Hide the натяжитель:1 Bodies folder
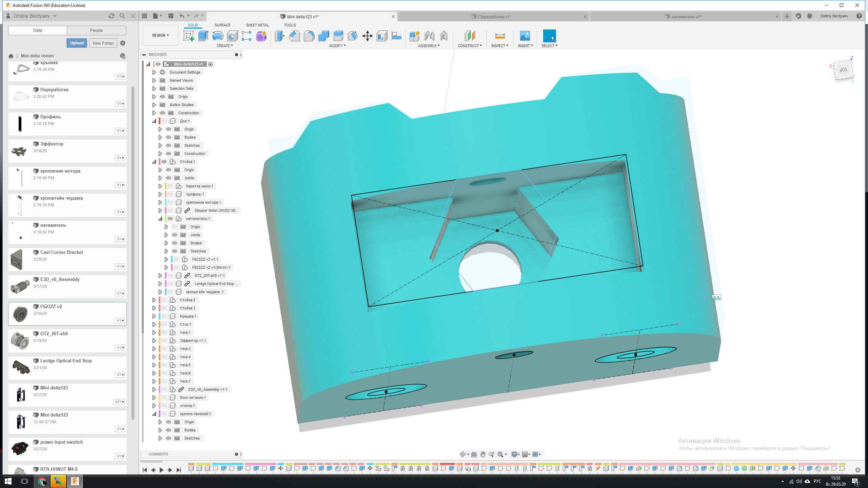The width and height of the screenshot is (868, 488). pyautogui.click(x=175, y=243)
